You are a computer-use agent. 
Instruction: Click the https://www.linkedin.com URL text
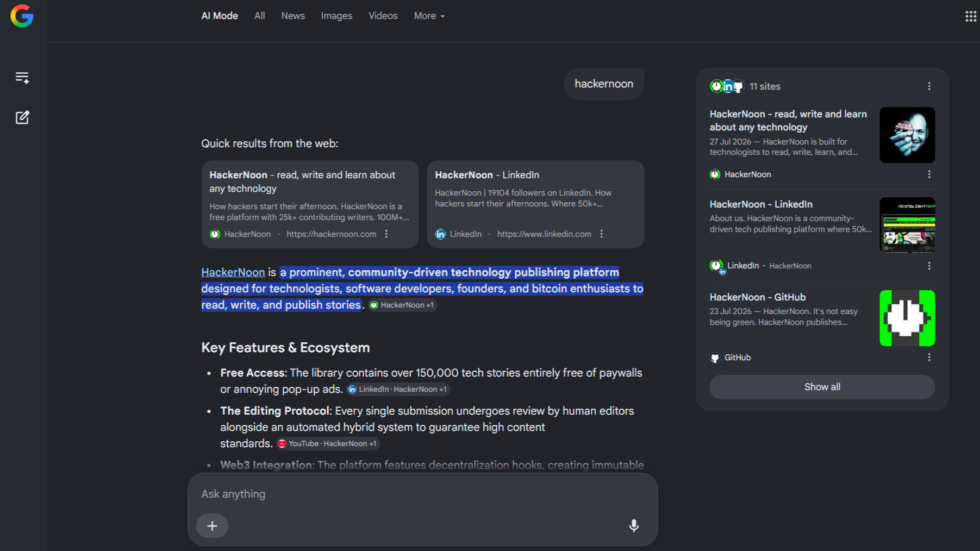pos(544,234)
